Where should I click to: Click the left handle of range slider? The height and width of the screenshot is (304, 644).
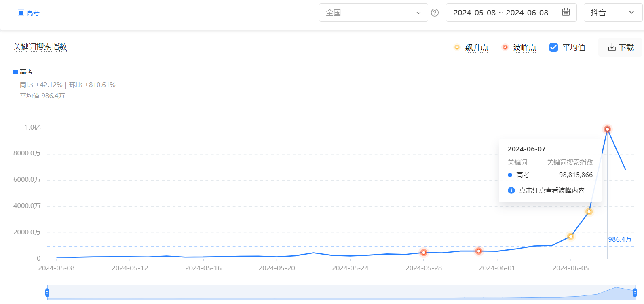tap(47, 292)
